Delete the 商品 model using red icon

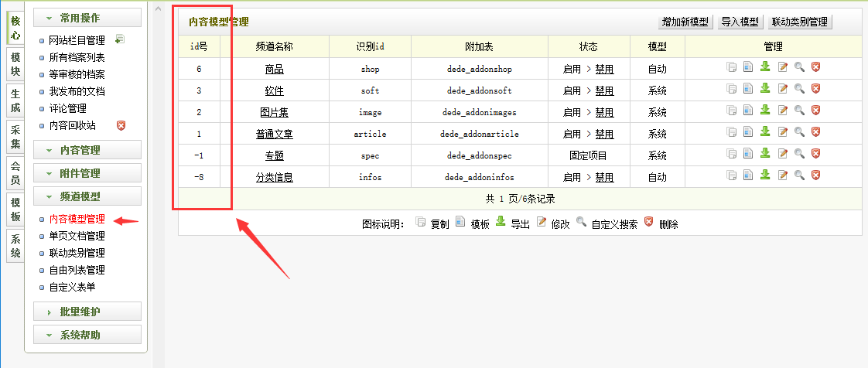[x=815, y=68]
